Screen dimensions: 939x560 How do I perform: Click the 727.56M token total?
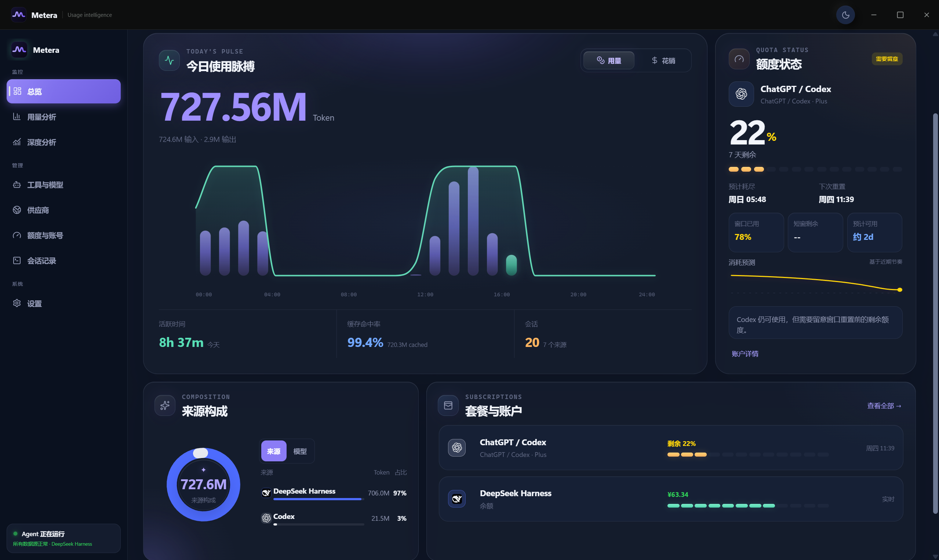[233, 107]
